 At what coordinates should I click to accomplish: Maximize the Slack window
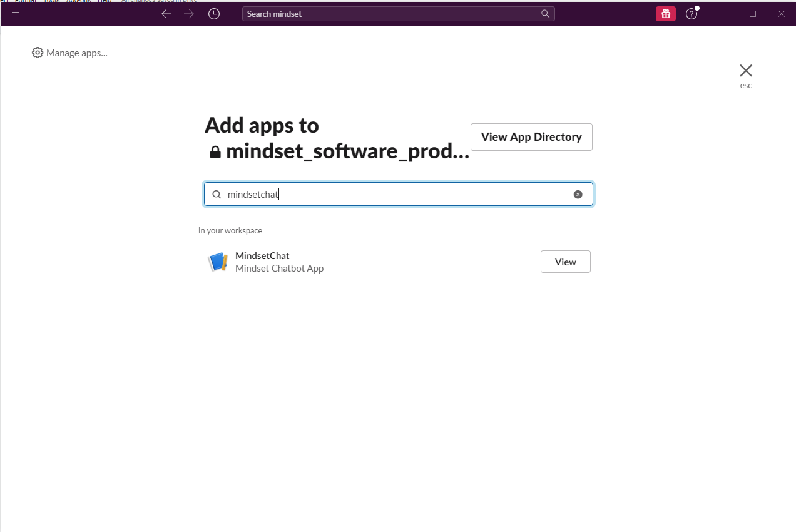tap(753, 14)
